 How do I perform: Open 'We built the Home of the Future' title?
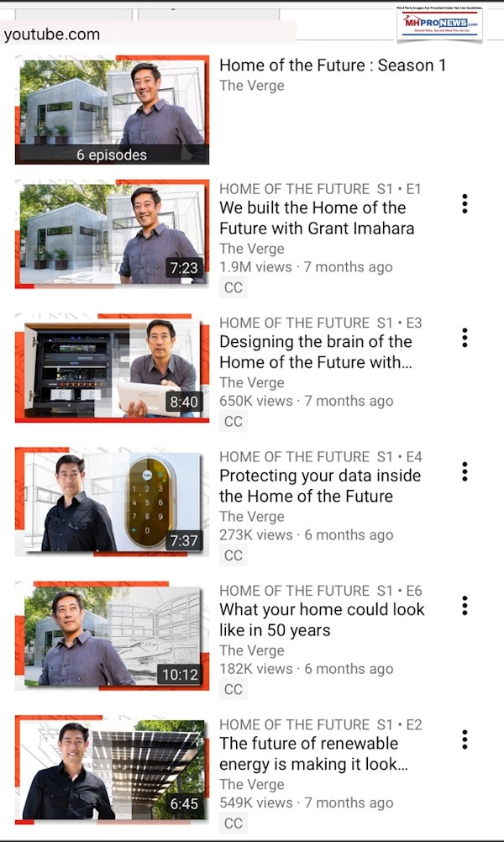(317, 218)
